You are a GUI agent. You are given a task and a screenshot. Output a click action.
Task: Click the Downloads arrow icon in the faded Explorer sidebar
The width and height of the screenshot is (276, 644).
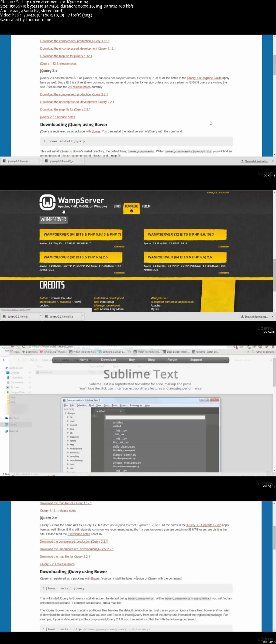(x=8, y=377)
